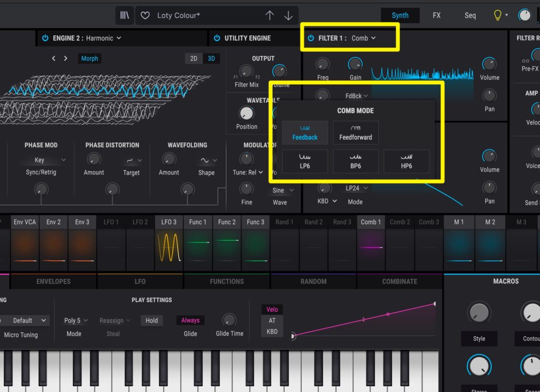
Task: Expand Engine 2 Harmonic type dropdown
Action: pos(103,38)
